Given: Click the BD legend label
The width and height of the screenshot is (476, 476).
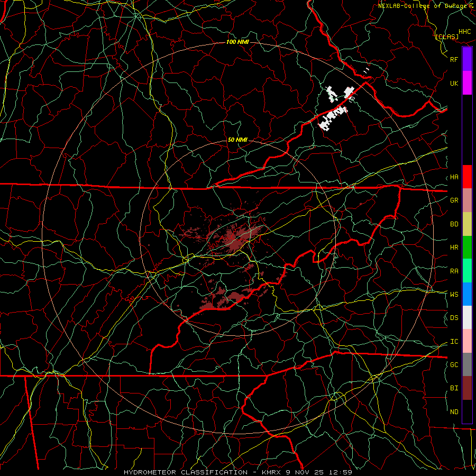Looking at the screenshot, I should coord(454,224).
